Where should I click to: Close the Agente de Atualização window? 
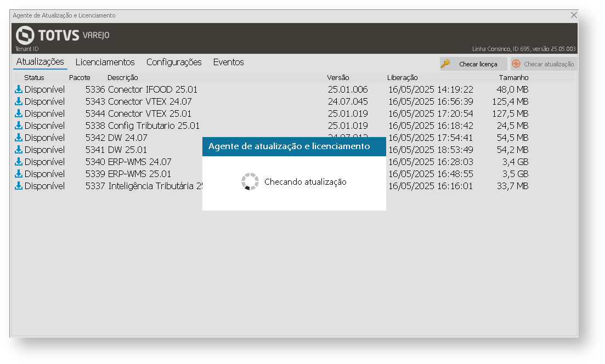(574, 15)
